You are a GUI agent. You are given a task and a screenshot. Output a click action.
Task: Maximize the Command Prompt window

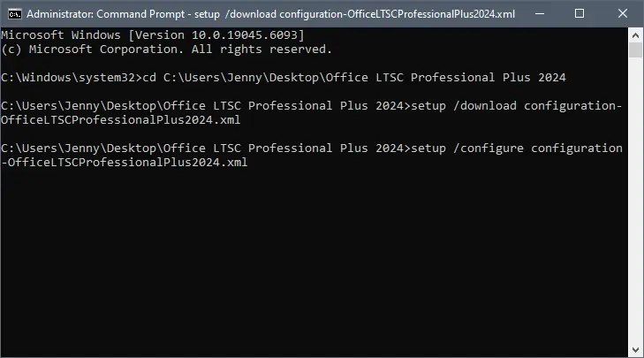580,13
